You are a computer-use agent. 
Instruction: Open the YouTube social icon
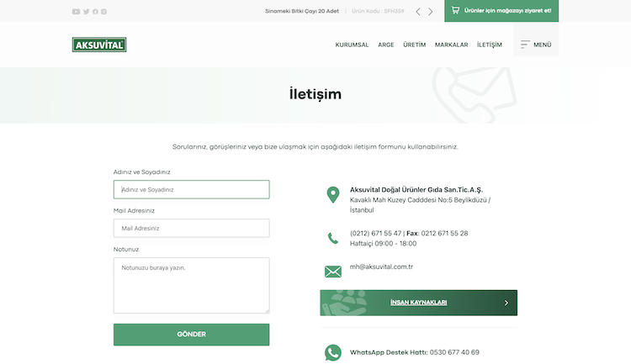click(x=76, y=12)
